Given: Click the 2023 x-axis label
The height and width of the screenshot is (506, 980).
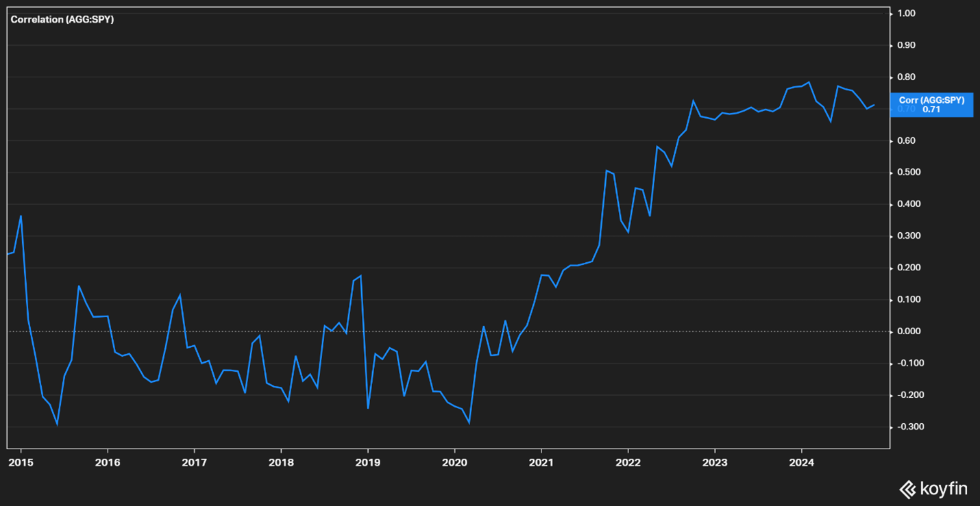Looking at the screenshot, I should [x=715, y=462].
